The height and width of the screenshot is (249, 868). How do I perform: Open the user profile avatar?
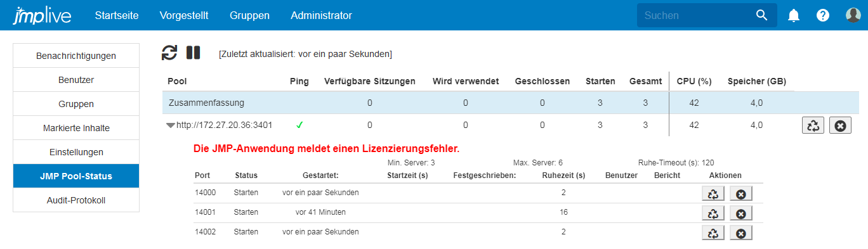[853, 15]
